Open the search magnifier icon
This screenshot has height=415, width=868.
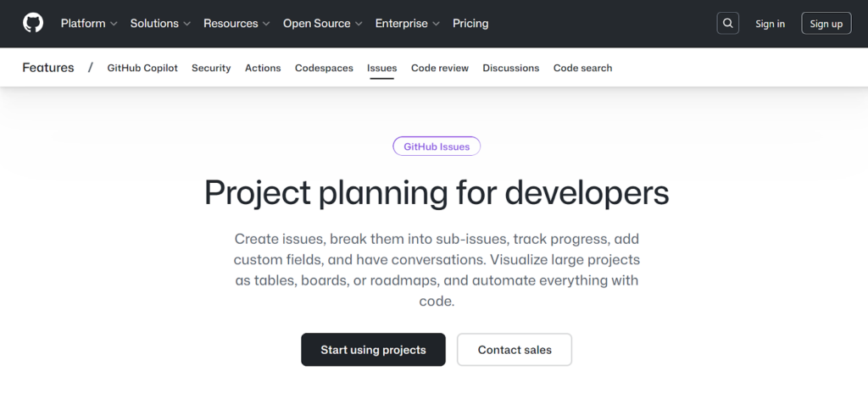[727, 23]
